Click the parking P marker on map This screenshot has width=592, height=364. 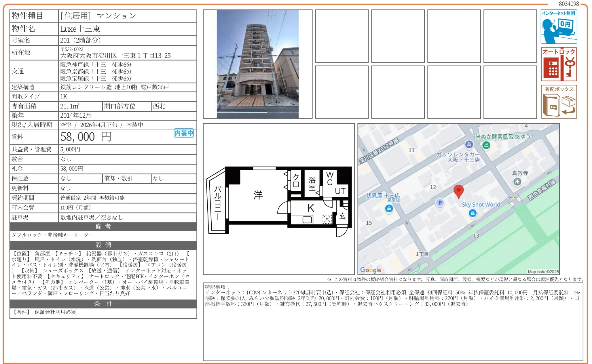(440, 203)
